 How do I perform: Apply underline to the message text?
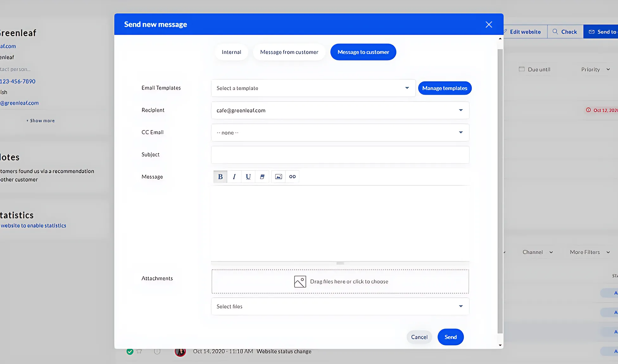coord(248,177)
